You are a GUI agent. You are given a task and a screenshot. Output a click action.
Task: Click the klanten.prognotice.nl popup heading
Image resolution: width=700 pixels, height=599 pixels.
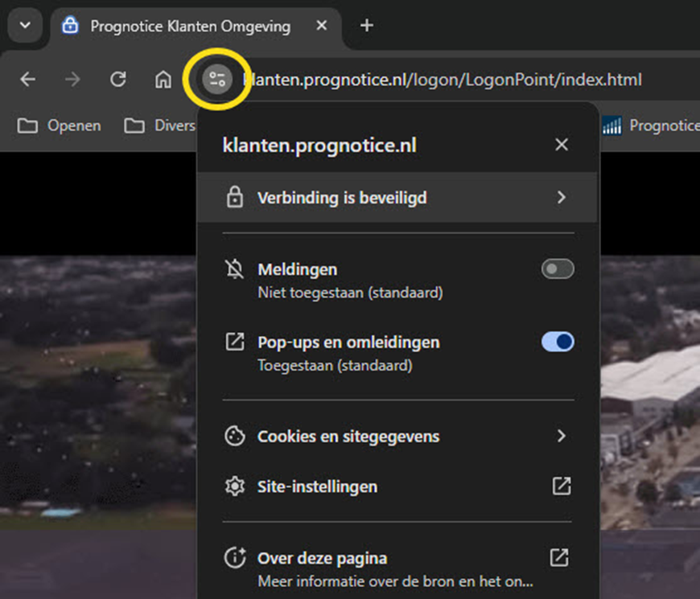(x=319, y=146)
